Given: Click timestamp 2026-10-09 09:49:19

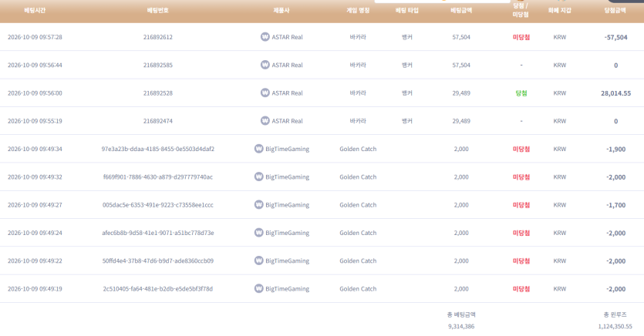Looking at the screenshot, I should click(x=35, y=288).
